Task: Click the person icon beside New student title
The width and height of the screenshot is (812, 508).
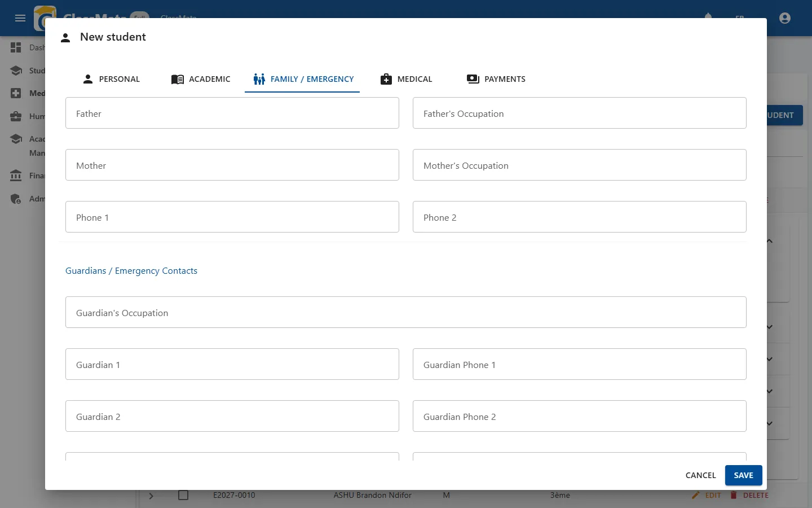Action: 65,38
